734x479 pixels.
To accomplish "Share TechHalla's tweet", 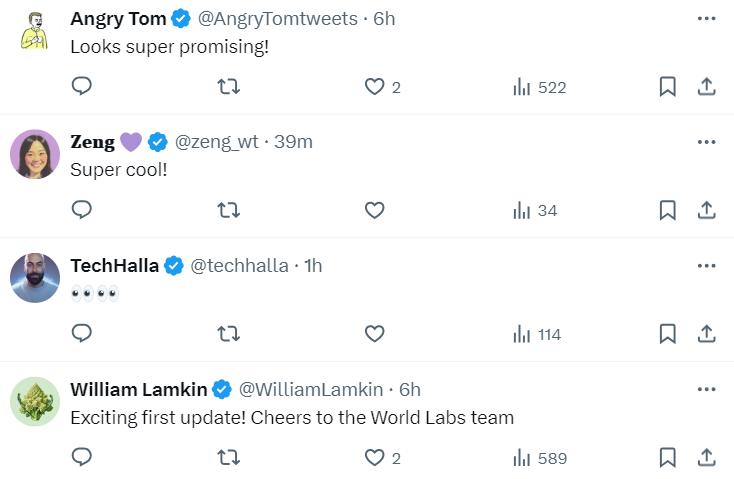I will [x=706, y=334].
